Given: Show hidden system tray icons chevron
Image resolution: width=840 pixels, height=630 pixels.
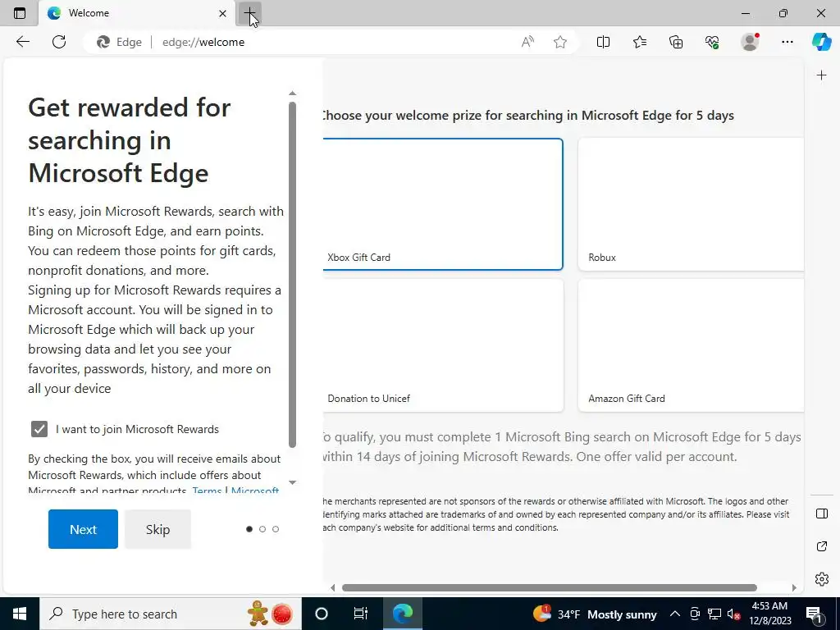Looking at the screenshot, I should point(675,614).
